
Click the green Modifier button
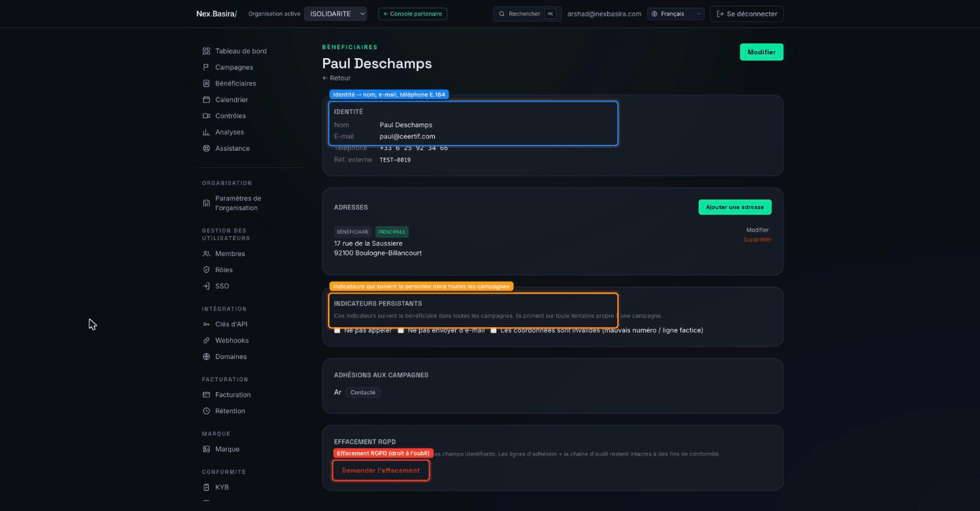point(761,52)
